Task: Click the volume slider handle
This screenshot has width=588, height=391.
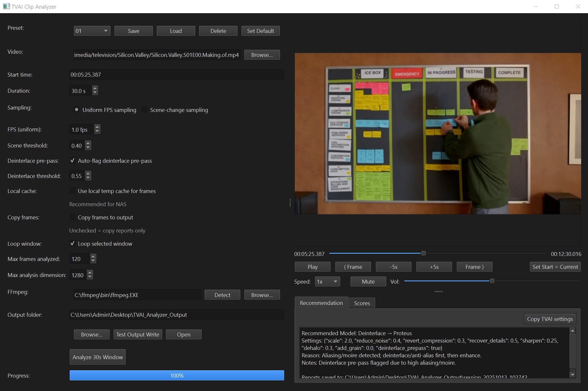Action: click(x=492, y=281)
